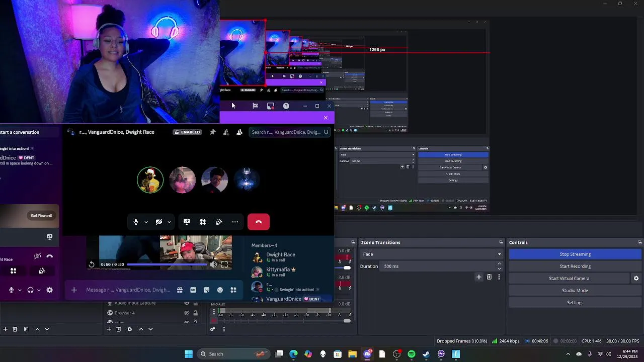Replay the video with restart icon
Screen dimensions: 644x362
(92, 264)
